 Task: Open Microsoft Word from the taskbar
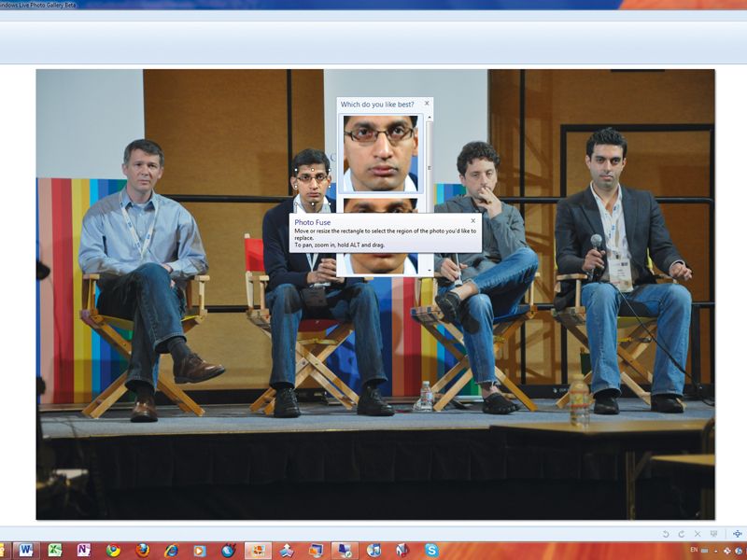point(26,551)
